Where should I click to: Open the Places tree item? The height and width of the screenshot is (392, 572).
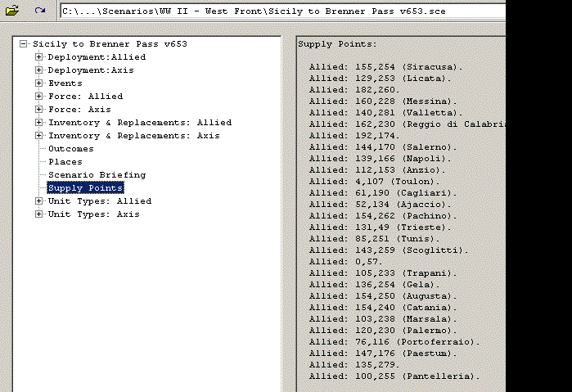pyautogui.click(x=65, y=162)
